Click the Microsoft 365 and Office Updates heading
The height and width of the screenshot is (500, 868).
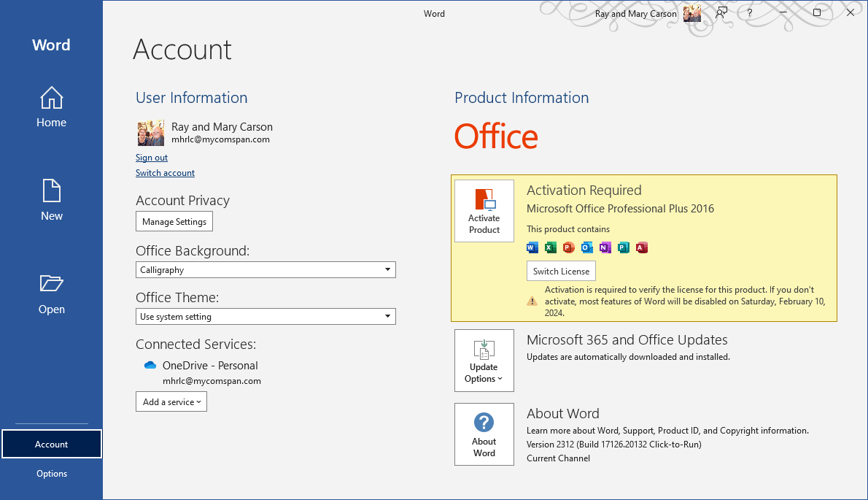[627, 340]
